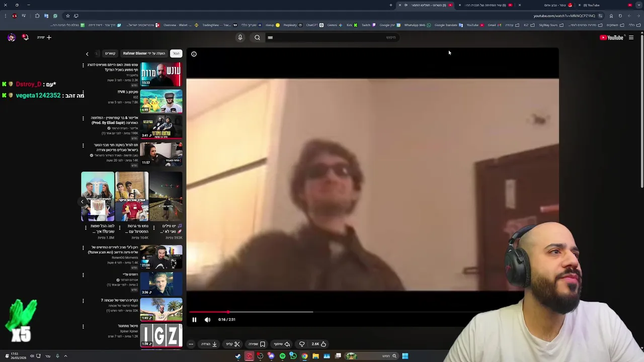Viewport: 644px width, 362px height.
Task: Open options menu for the first suggested video
Action: [84, 65]
